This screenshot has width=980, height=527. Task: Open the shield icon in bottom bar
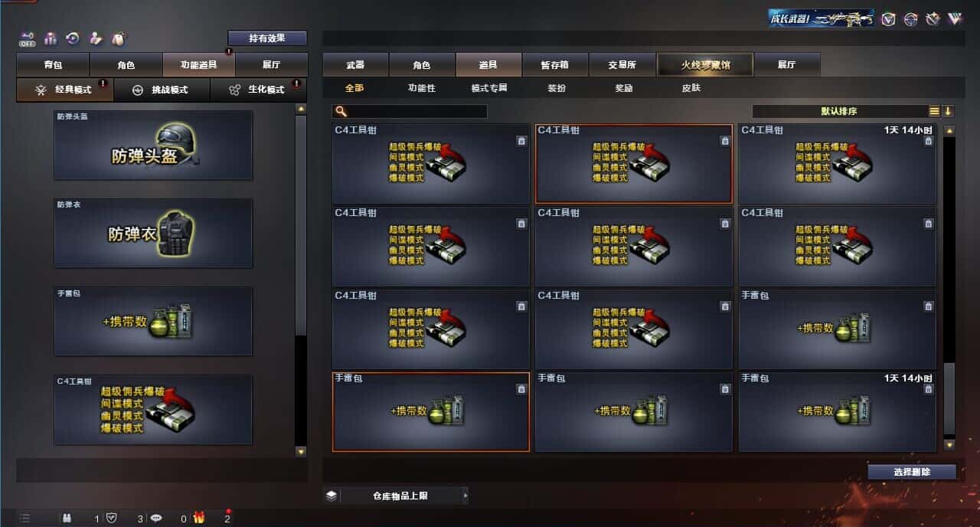point(111,518)
